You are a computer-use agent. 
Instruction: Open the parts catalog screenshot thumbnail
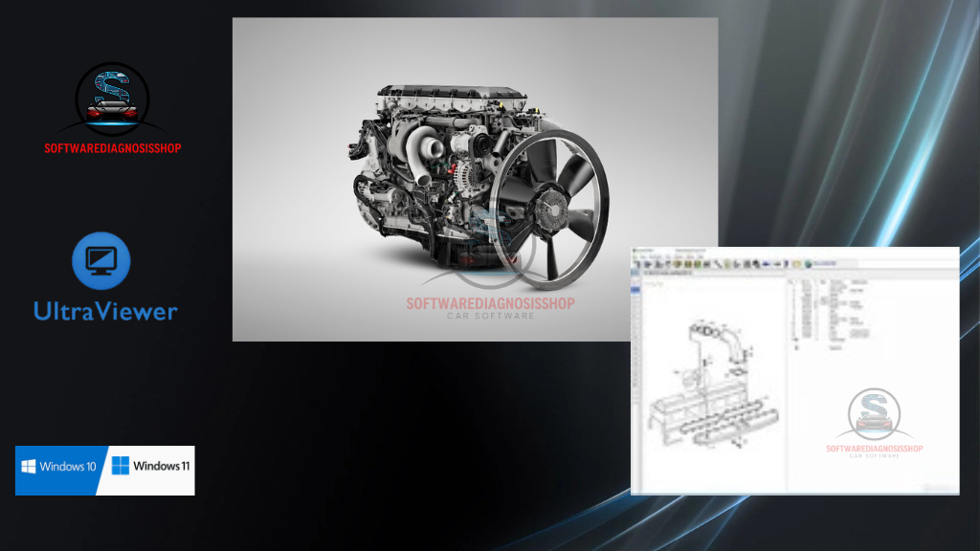point(794,370)
